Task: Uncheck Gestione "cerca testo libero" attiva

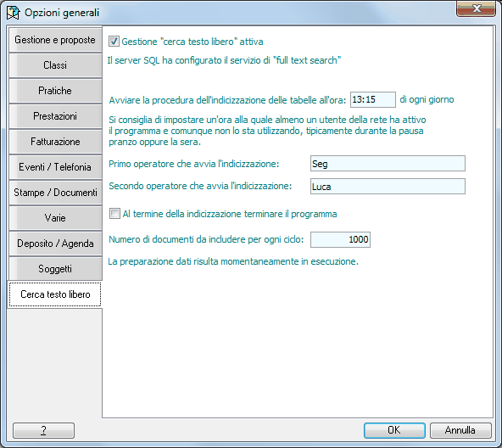Action: click(x=114, y=42)
